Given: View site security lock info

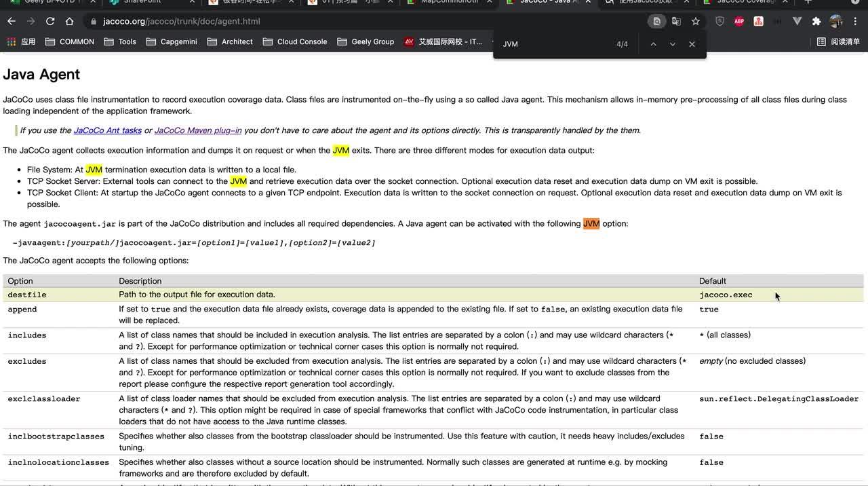Looking at the screenshot, I should click(x=94, y=22).
